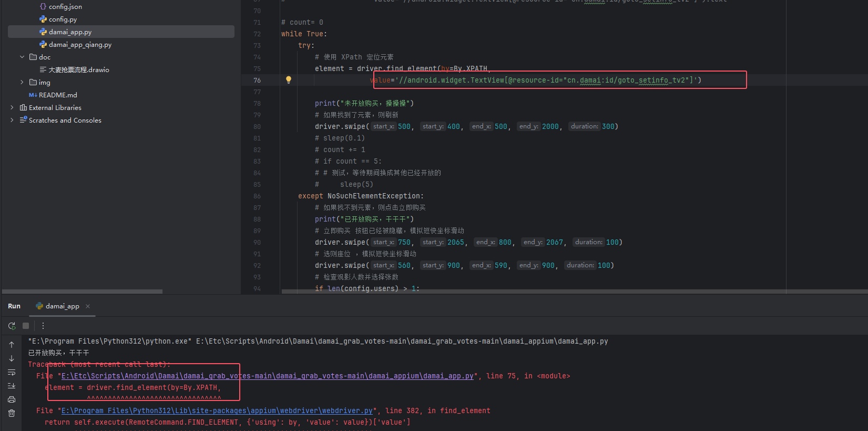
Task: Click the Python icon of config.py
Action: tap(43, 19)
